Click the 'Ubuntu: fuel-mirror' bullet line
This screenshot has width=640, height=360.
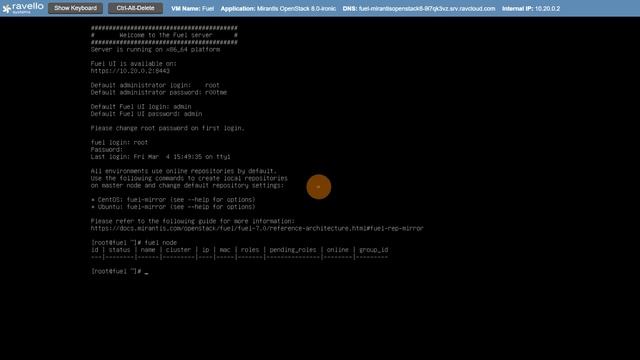click(173, 207)
